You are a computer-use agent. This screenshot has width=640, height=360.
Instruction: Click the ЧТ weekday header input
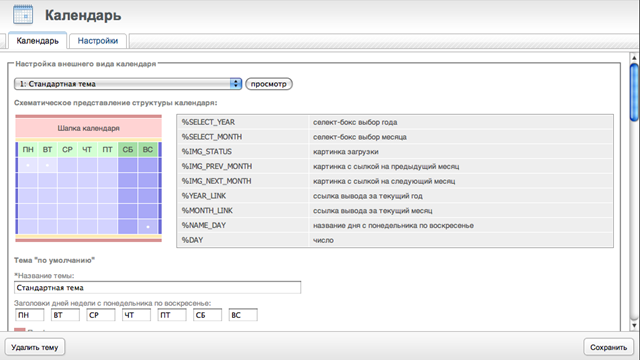(136, 315)
